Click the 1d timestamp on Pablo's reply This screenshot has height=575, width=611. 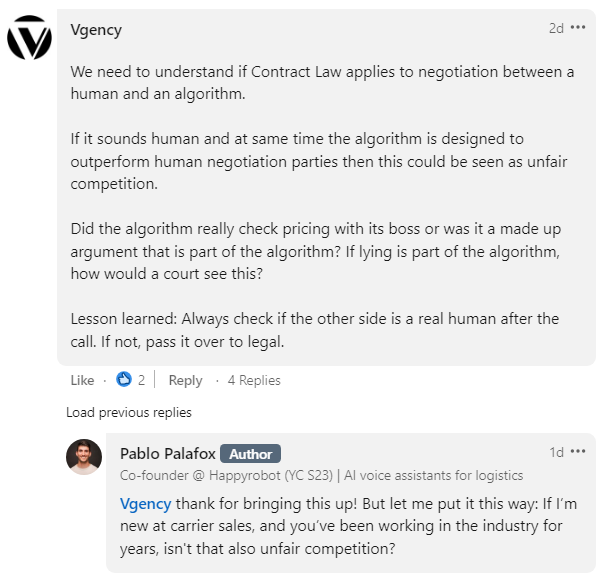(x=556, y=452)
